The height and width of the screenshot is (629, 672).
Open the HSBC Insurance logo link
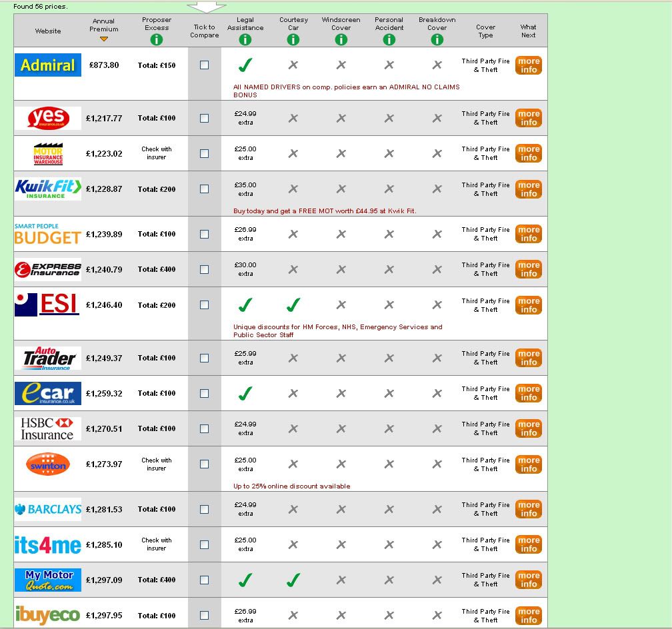coord(48,429)
